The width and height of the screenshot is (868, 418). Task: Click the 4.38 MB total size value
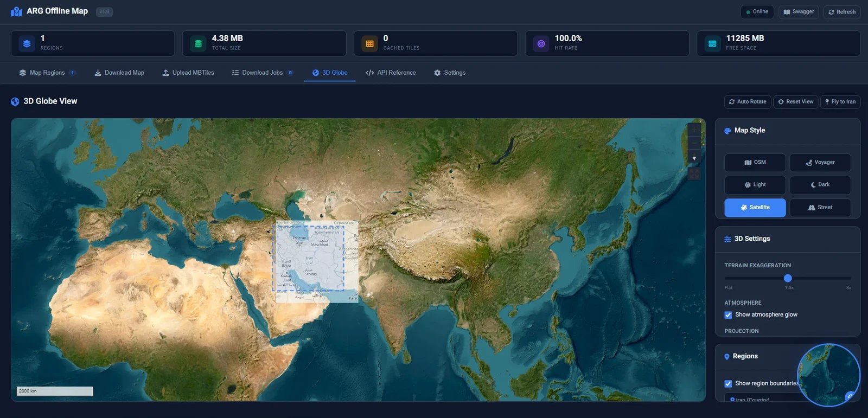pyautogui.click(x=227, y=38)
